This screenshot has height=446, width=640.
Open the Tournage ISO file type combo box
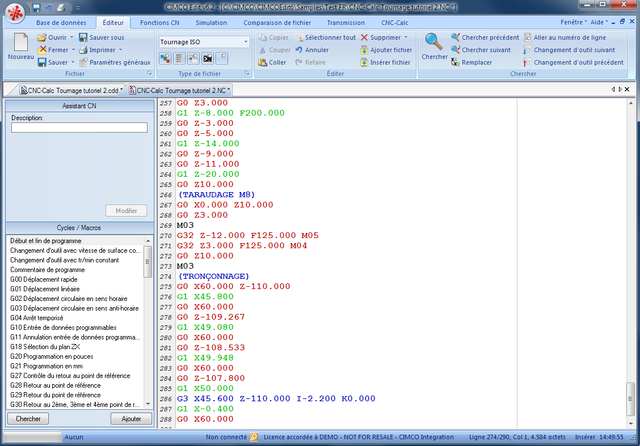[204, 42]
